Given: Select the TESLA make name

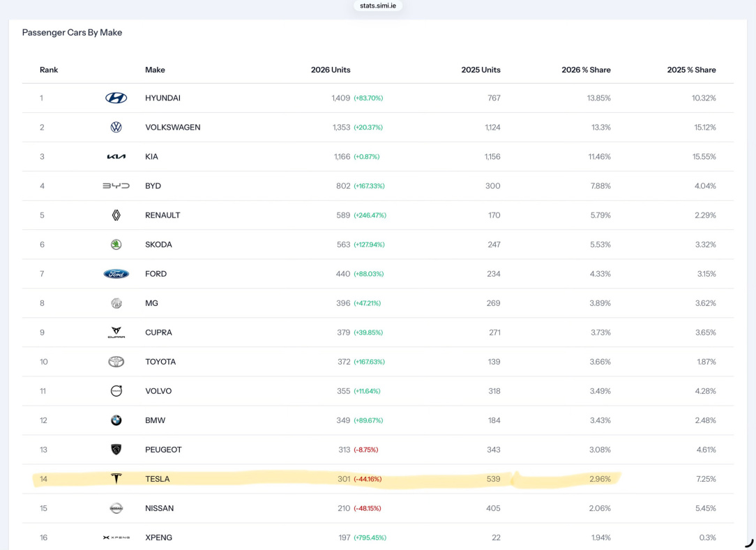Looking at the screenshot, I should click(157, 479).
